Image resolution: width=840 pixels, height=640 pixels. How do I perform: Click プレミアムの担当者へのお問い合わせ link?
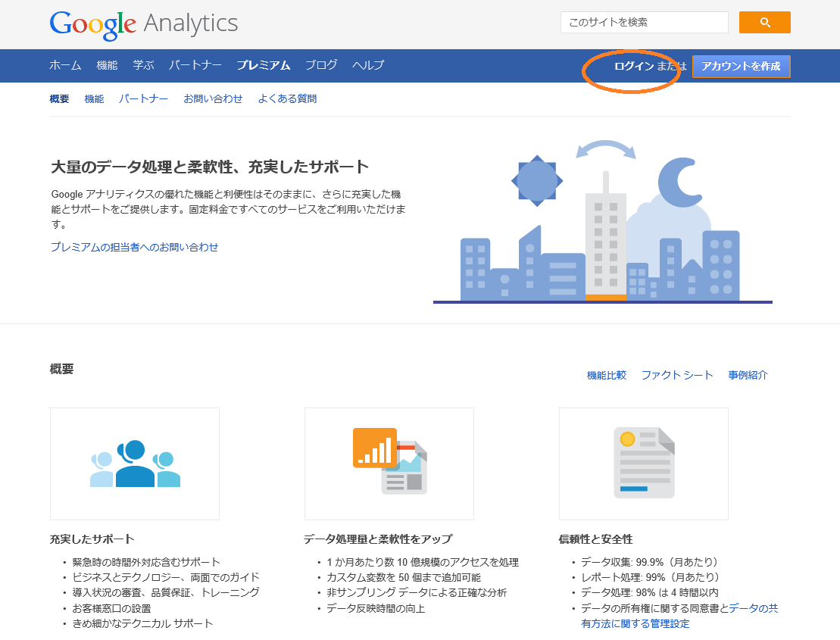[133, 246]
